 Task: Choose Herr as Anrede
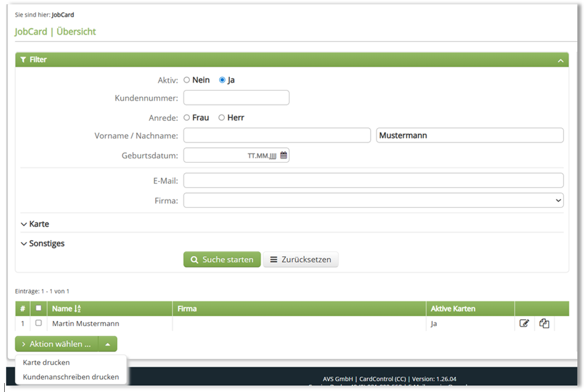[221, 118]
